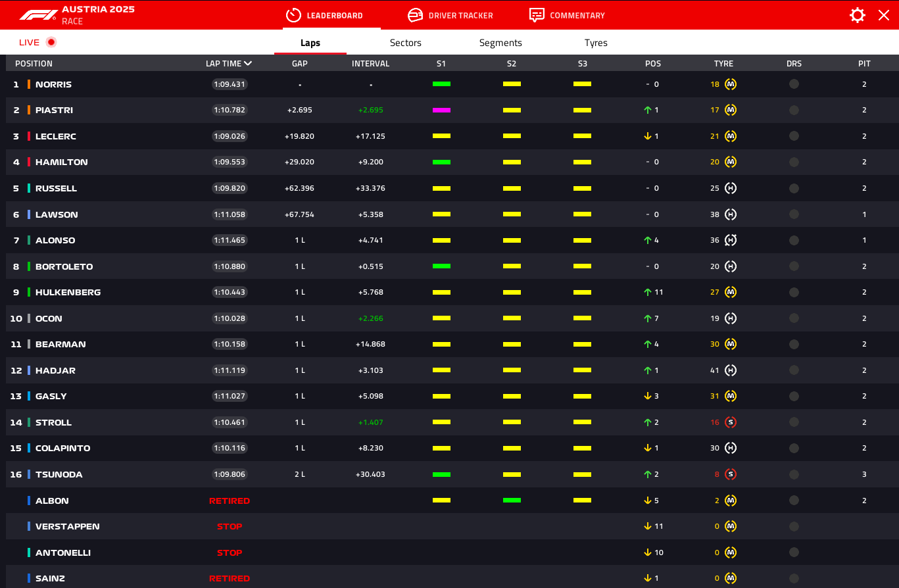Click Leclerc's lap time 1:09.026
This screenshot has height=588, width=899.
[x=230, y=136]
